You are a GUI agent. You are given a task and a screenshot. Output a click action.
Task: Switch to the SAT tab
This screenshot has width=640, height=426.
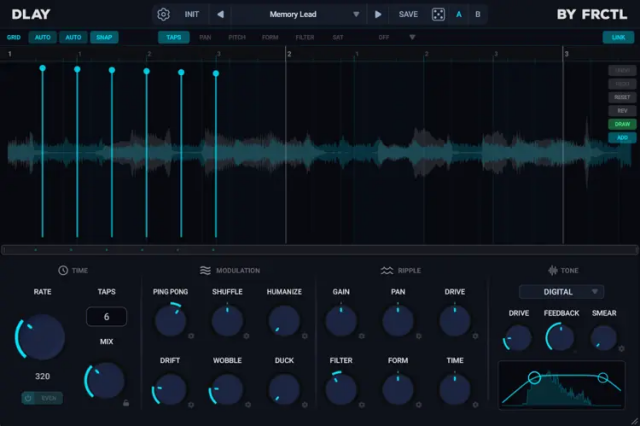pos(338,37)
